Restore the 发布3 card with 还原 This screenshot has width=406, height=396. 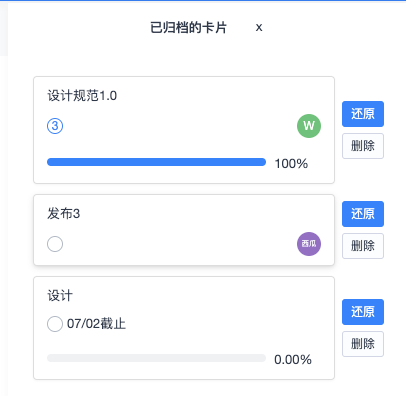pos(363,214)
